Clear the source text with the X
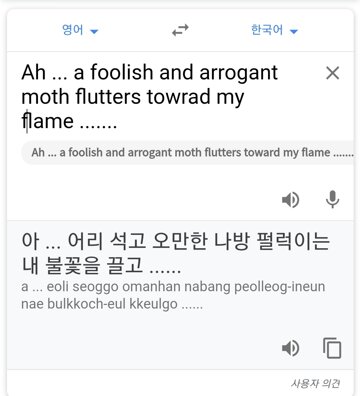 (x=332, y=73)
